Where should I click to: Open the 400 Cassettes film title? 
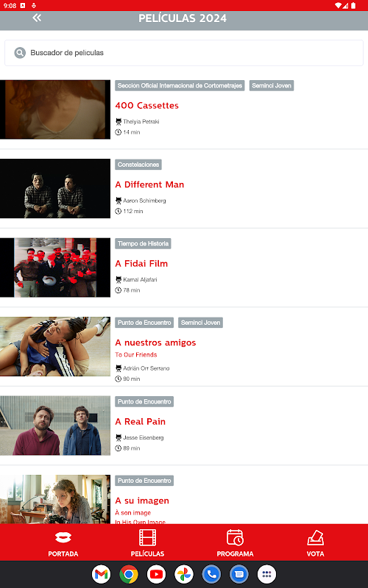tap(146, 105)
